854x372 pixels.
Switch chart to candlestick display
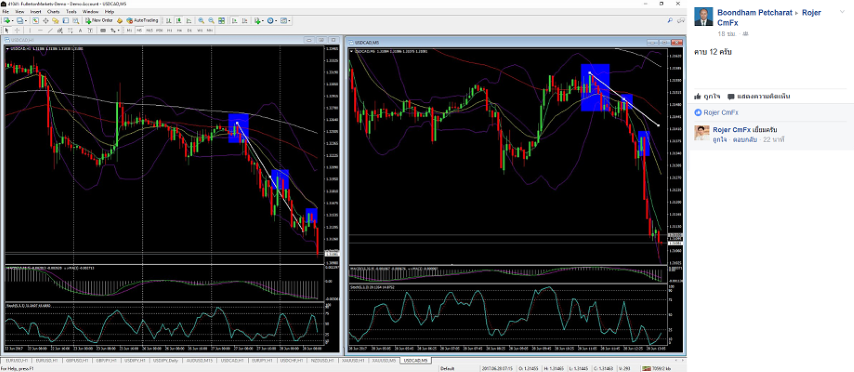click(178, 20)
